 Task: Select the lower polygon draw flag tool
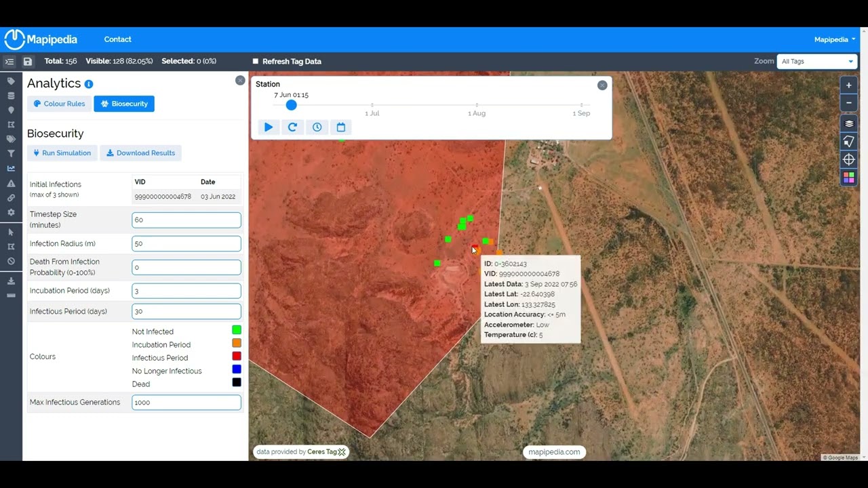(x=11, y=247)
